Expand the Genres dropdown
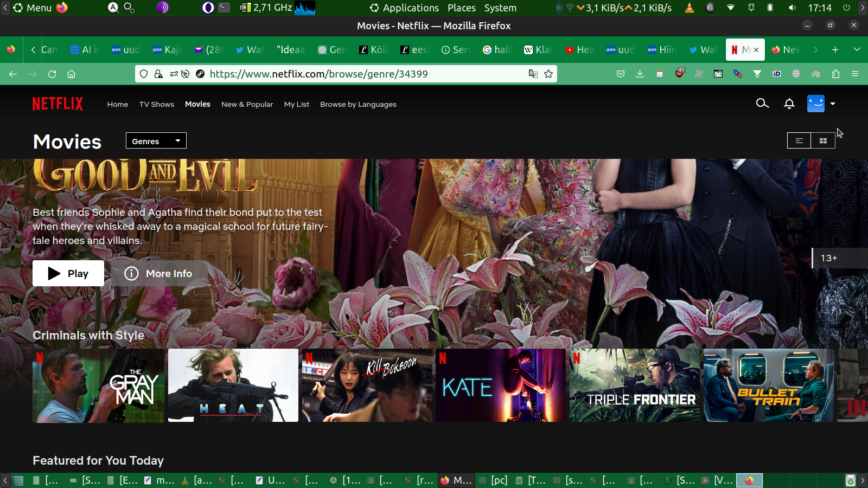This screenshot has width=868, height=488. 156,141
